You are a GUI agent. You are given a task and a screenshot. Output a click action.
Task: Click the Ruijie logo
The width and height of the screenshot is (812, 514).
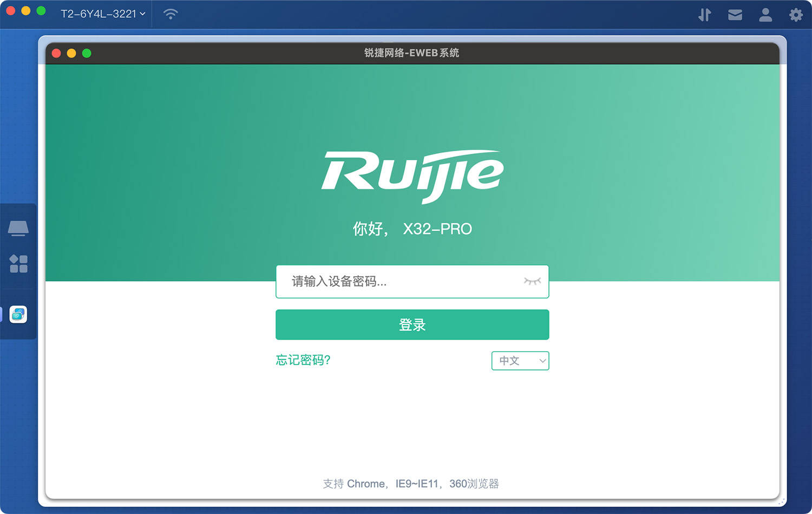point(412,176)
